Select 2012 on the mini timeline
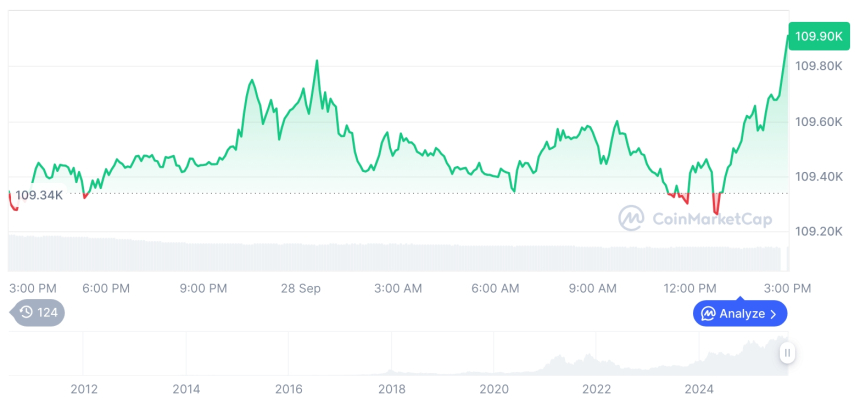 point(83,388)
